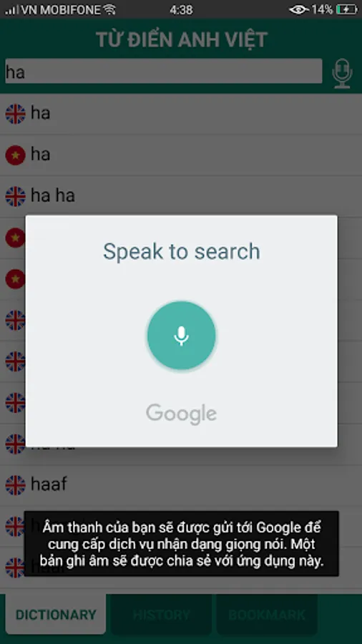Click the search field containing "ha"
The width and height of the screenshot is (362, 644).
(x=163, y=72)
